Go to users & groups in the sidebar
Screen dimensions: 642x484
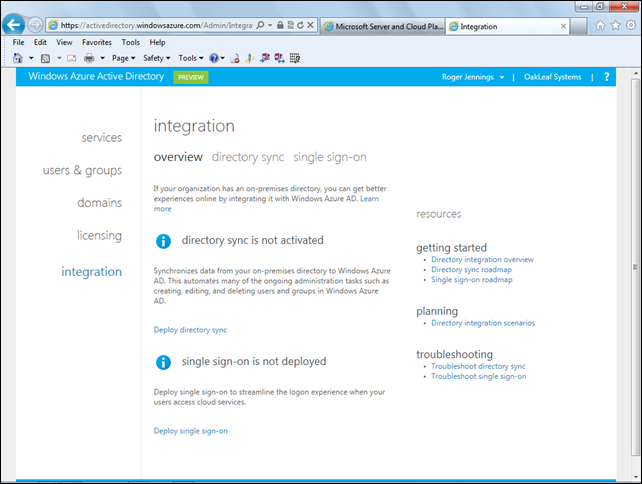pyautogui.click(x=82, y=170)
